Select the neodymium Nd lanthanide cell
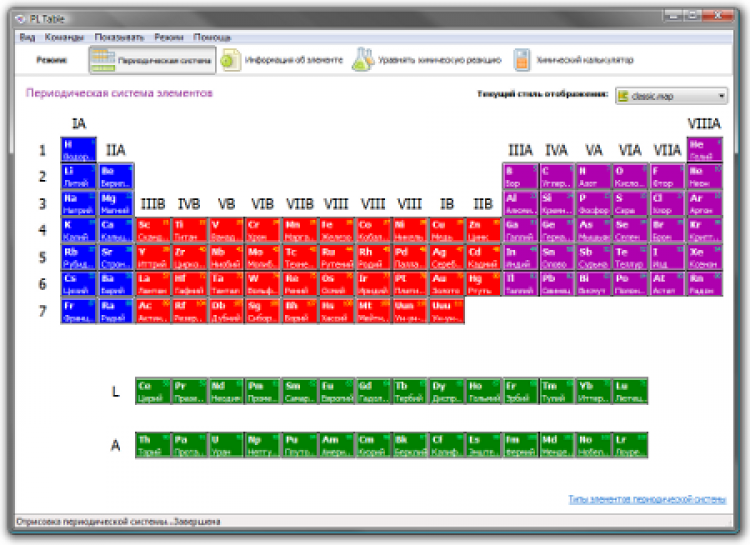The height and width of the screenshot is (545, 750). coord(226,391)
